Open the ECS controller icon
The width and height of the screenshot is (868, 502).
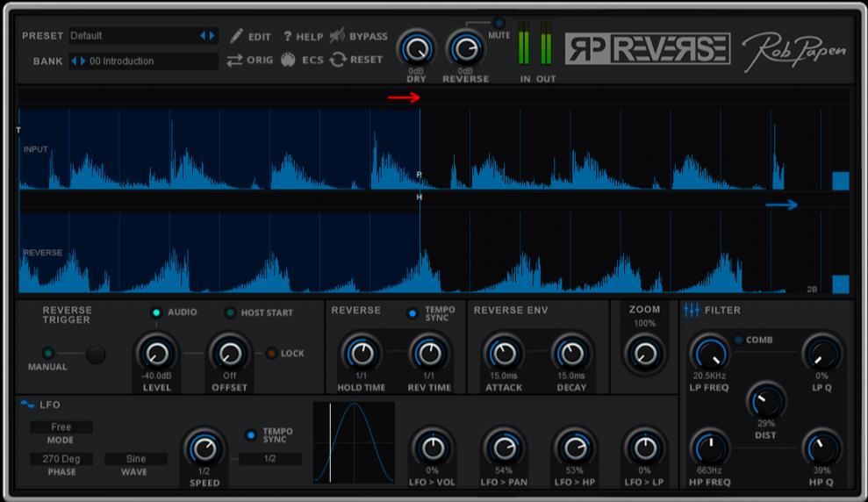coord(288,60)
